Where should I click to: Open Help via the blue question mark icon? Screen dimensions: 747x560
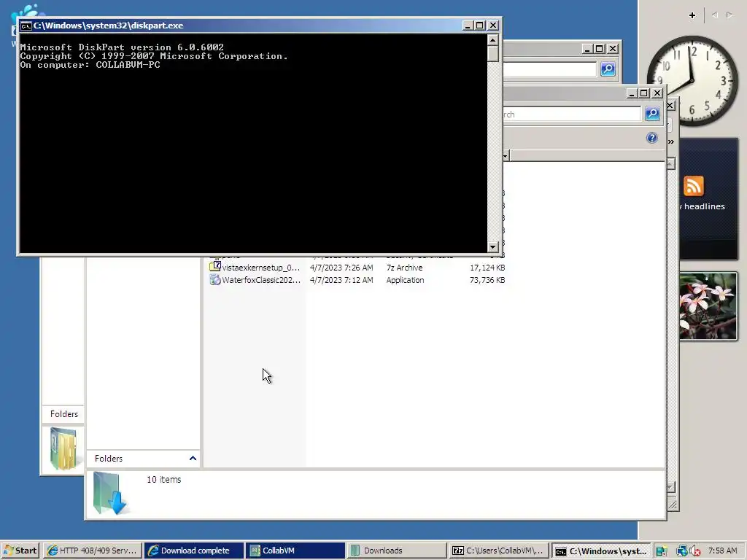651,138
